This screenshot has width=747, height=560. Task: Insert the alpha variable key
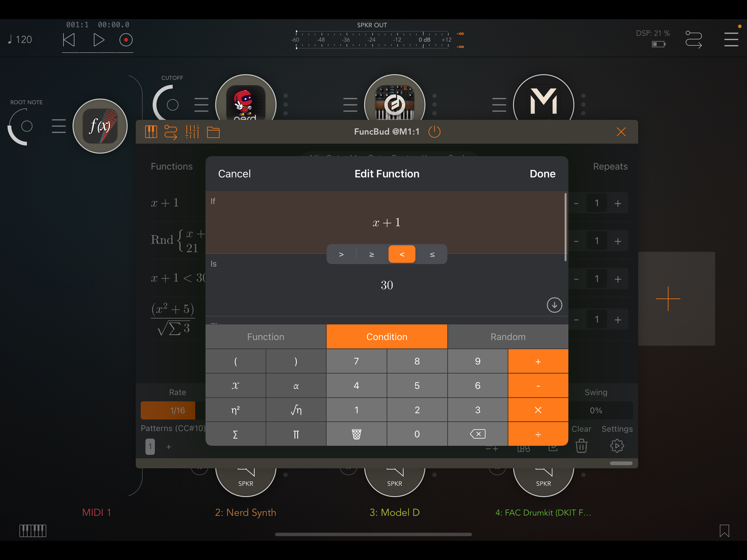[x=296, y=385]
